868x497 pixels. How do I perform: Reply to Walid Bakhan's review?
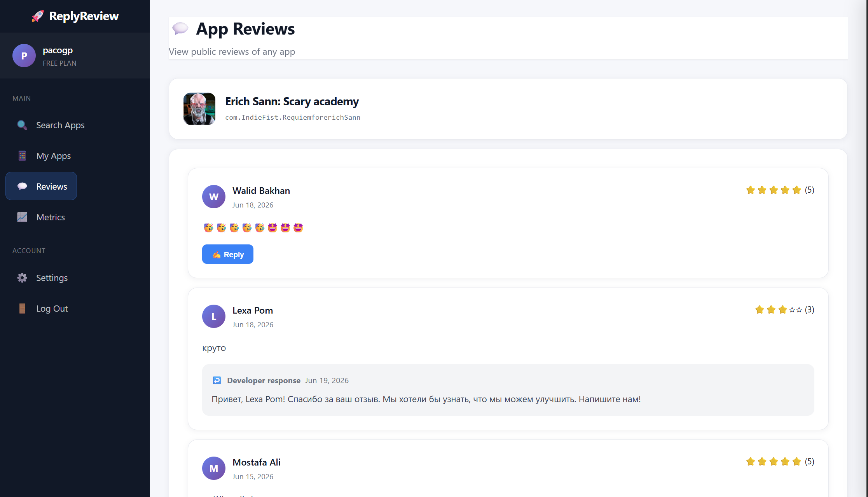(228, 254)
